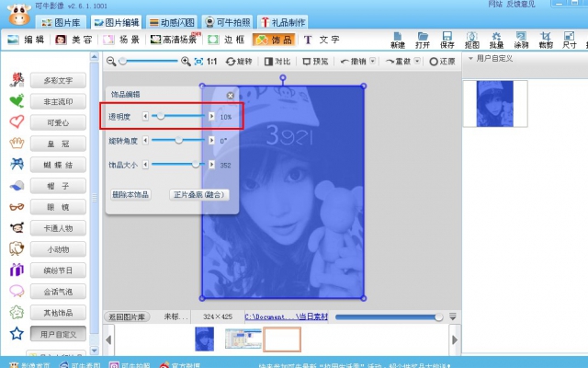Click the 返回图片库 button
Image resolution: width=588 pixels, height=368 pixels.
point(127,316)
